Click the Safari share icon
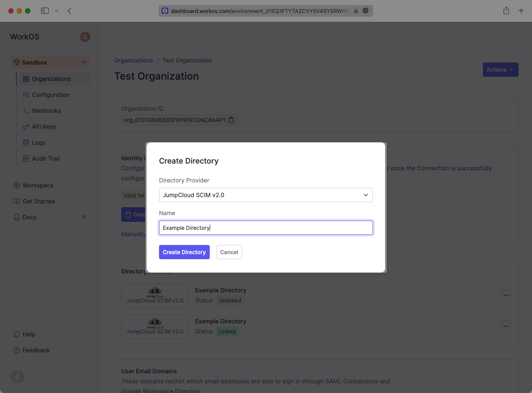The height and width of the screenshot is (393, 532). pos(506,11)
